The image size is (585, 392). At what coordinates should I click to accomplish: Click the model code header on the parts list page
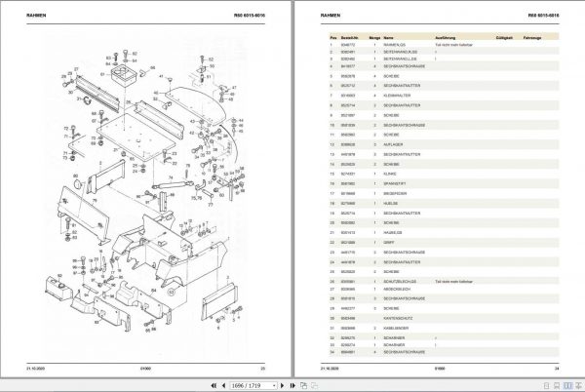(x=543, y=16)
